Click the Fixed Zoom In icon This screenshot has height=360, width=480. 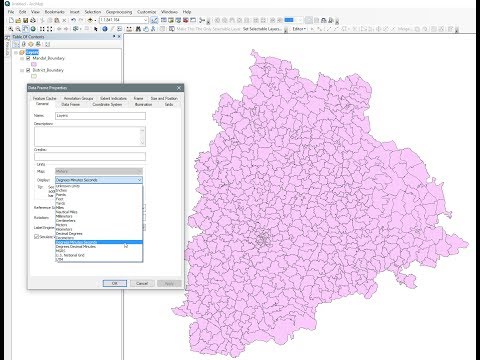[42, 29]
